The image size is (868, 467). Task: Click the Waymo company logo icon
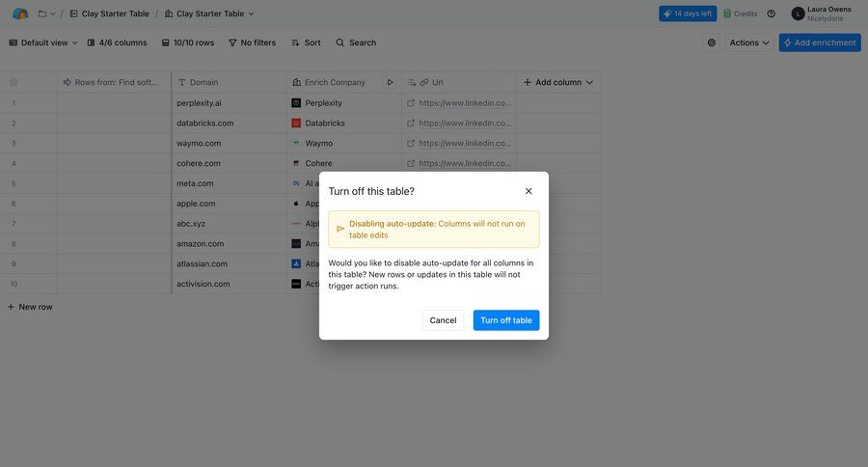[x=296, y=143]
